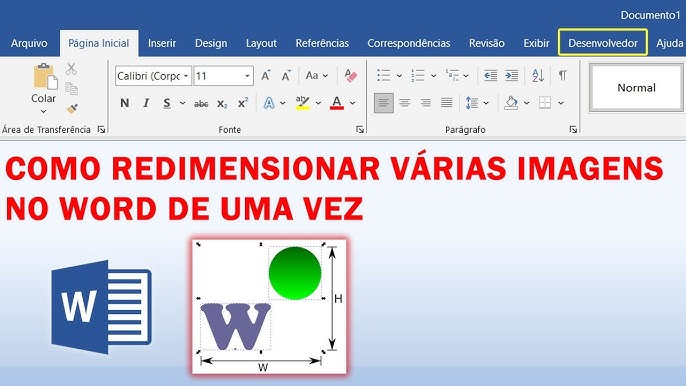Image resolution: width=686 pixels, height=386 pixels.
Task: Expand the multilevel list dropdown arrow
Action: [466, 76]
